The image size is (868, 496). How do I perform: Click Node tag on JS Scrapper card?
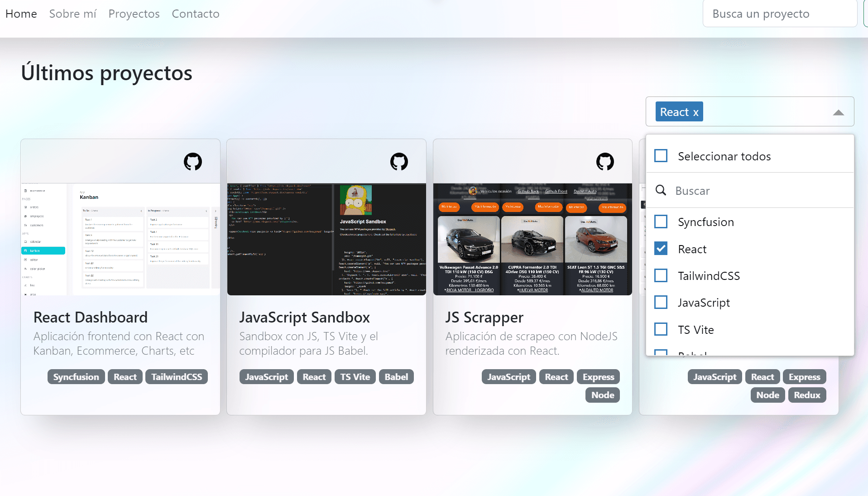[x=603, y=395]
